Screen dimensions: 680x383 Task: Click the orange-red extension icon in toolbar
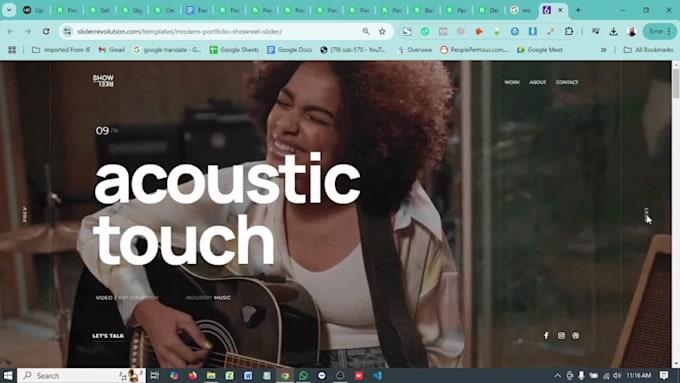click(x=479, y=31)
